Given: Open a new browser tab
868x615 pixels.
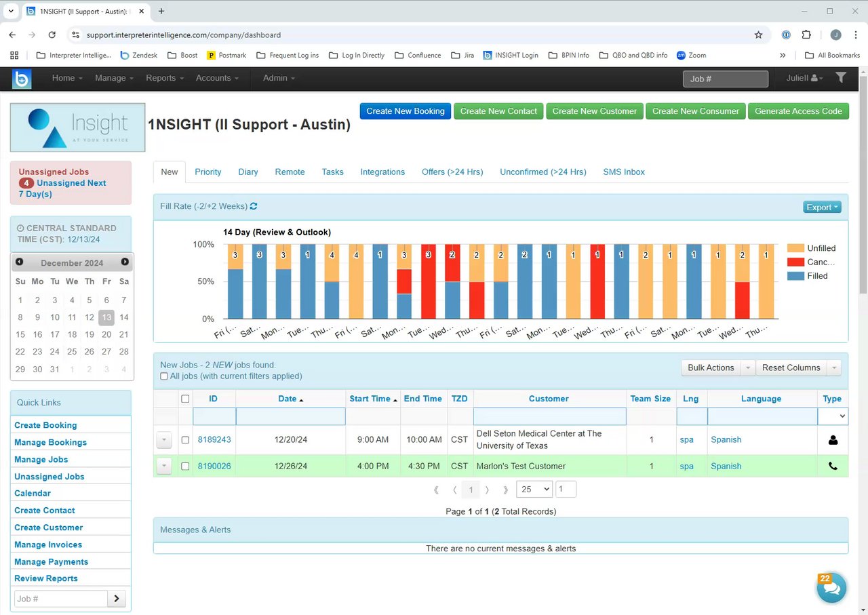Looking at the screenshot, I should (x=161, y=12).
